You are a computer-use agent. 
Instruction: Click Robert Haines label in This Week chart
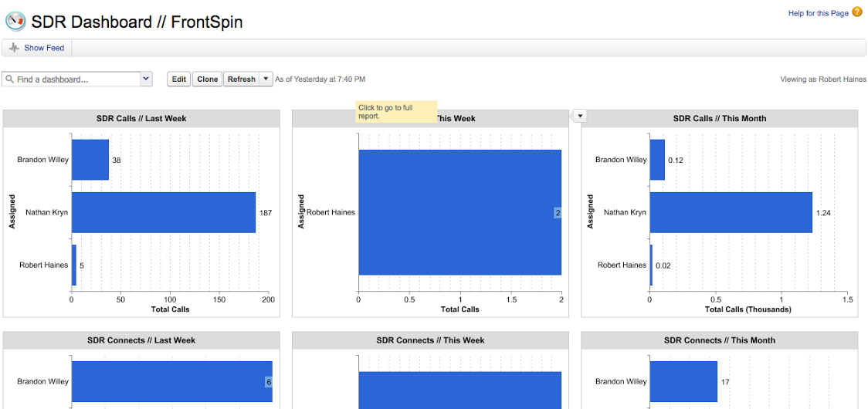[331, 212]
